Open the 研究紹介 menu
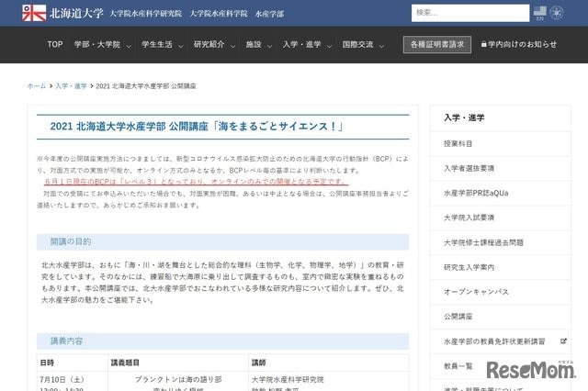Image resolution: width=588 pixels, height=391 pixels. click(x=209, y=45)
